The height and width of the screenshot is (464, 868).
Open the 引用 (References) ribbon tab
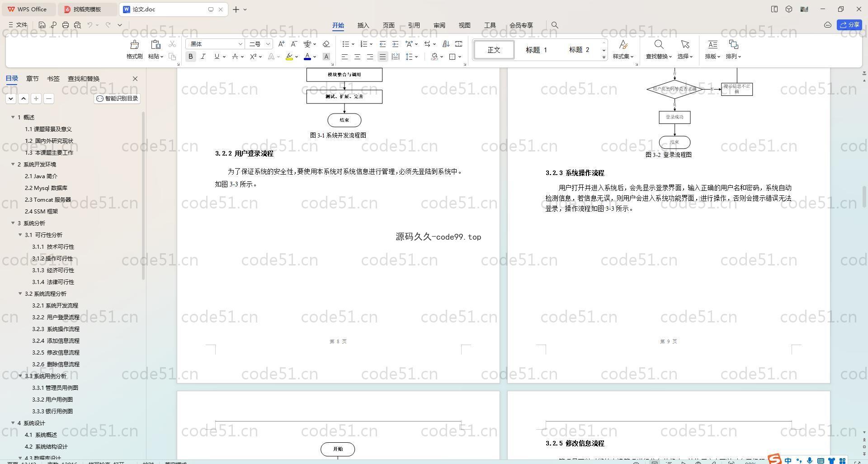414,25
